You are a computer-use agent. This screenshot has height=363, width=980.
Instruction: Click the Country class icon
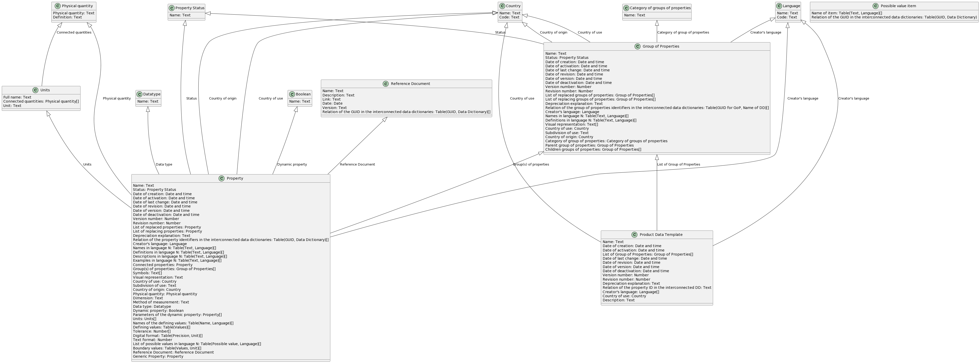(x=502, y=6)
